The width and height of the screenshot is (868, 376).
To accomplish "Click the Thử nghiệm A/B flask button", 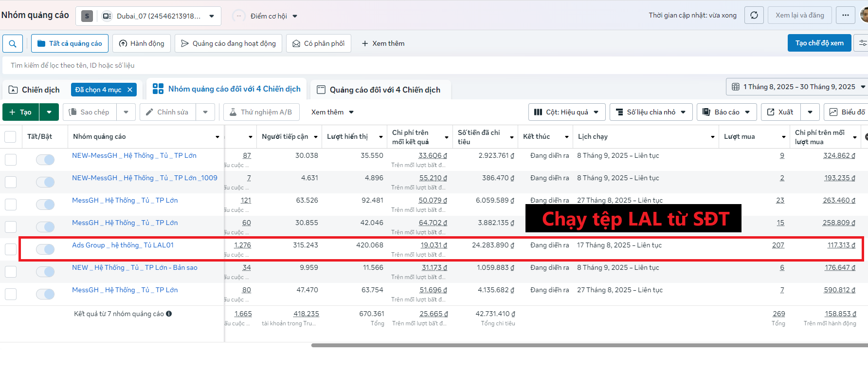I will (261, 112).
